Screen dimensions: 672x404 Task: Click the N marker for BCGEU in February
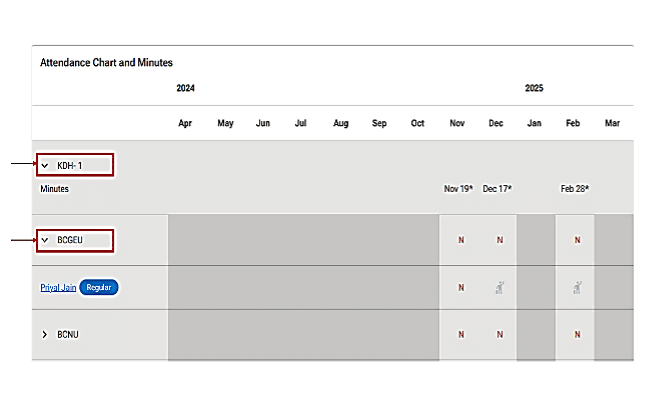coord(576,240)
